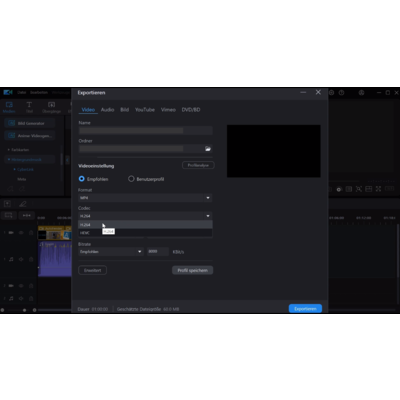Click the bitrate KBit/s value field
This screenshot has width=400, height=400.
[x=158, y=252]
